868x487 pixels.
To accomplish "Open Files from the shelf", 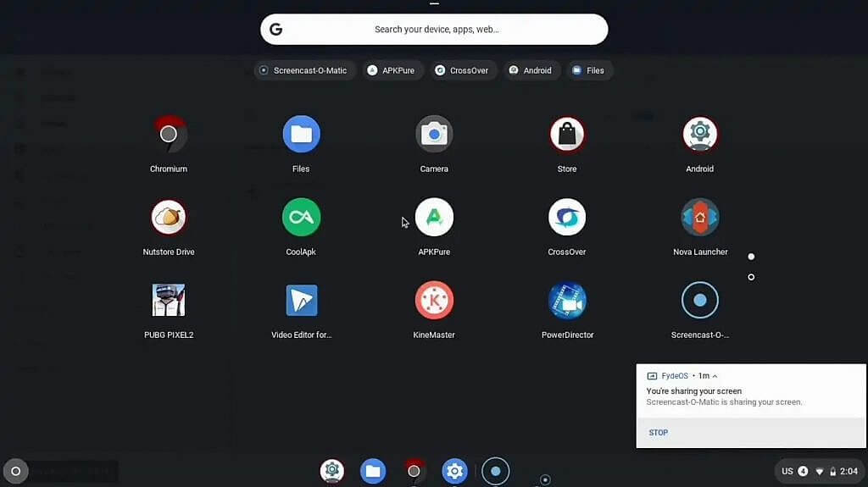I will pos(373,471).
